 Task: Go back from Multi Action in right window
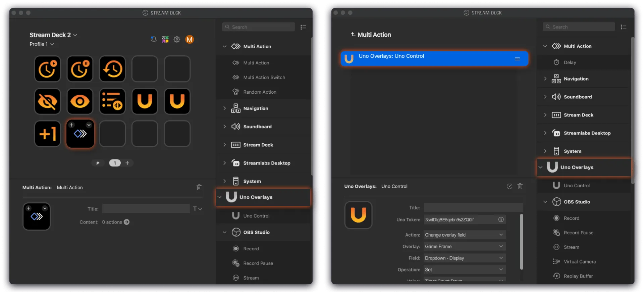pos(353,35)
